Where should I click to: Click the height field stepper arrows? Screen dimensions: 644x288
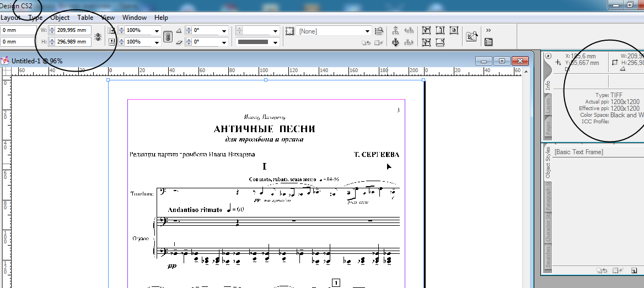point(52,41)
